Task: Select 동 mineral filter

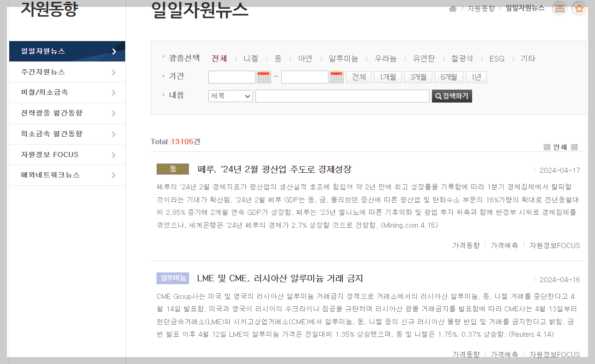Action: [278, 59]
